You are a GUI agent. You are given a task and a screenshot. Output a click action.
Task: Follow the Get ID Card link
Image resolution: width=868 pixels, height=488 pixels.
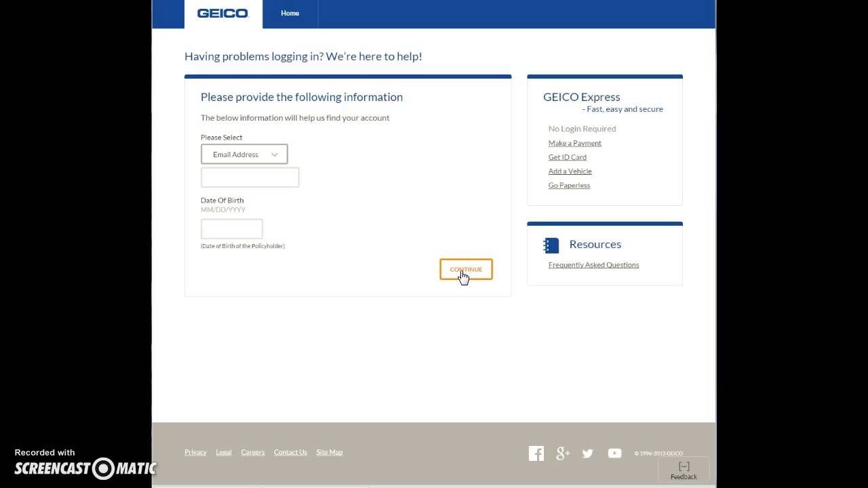(568, 157)
